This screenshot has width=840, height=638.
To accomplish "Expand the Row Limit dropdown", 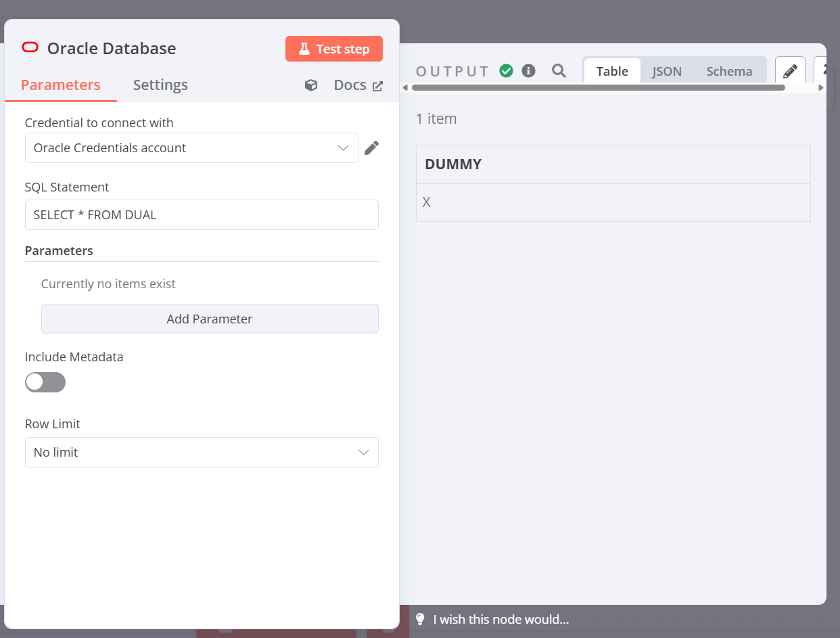I will [x=202, y=452].
